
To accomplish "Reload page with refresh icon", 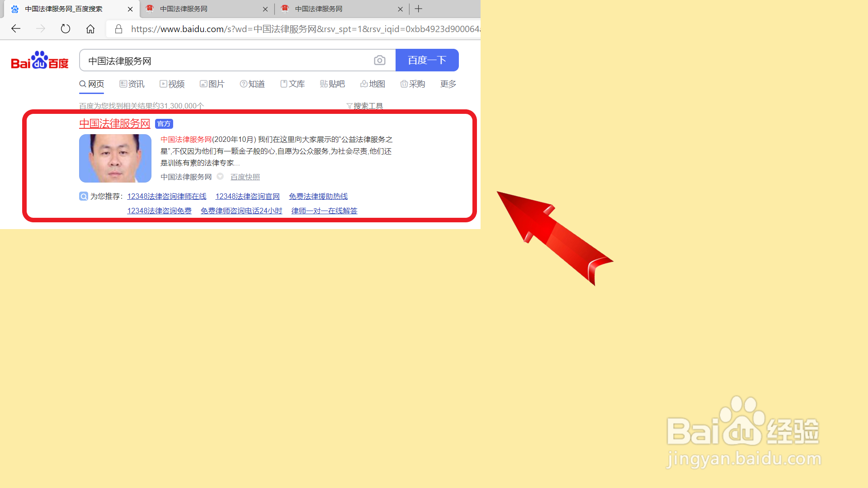I will tap(66, 29).
